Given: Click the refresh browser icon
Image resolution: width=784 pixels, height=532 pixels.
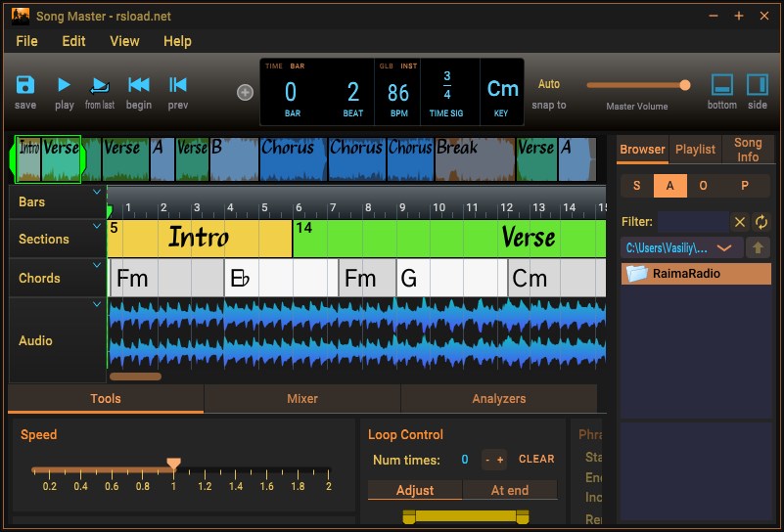Looking at the screenshot, I should coord(761,222).
